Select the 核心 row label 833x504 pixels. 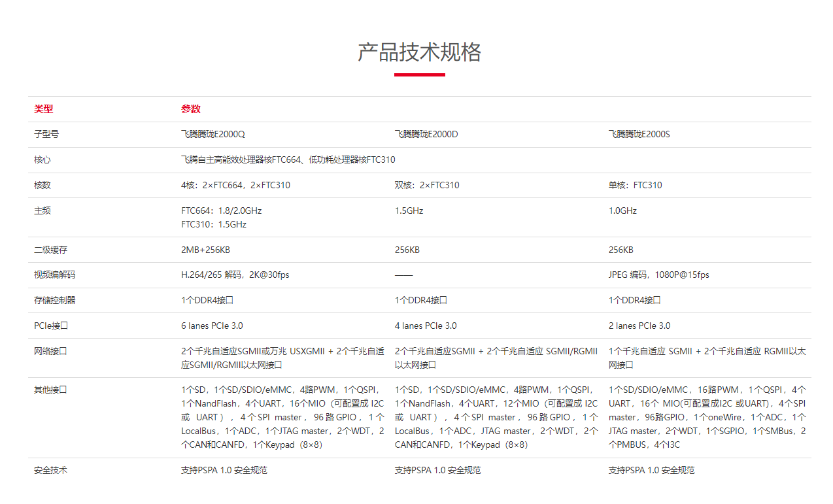42,160
